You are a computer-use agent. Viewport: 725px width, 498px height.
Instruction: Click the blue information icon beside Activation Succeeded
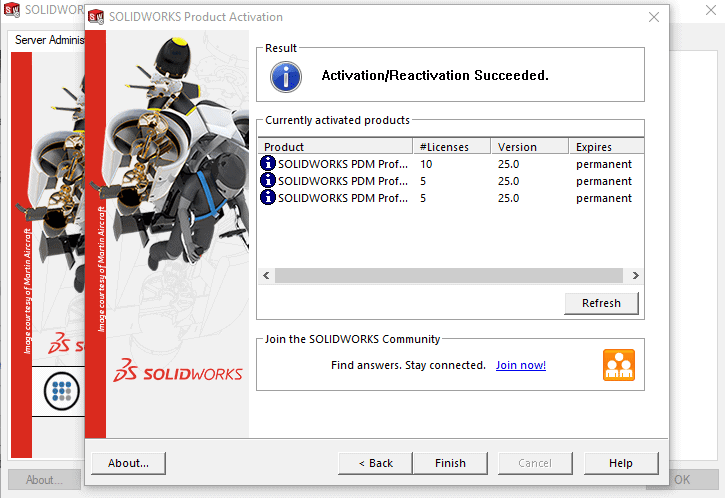coord(286,77)
